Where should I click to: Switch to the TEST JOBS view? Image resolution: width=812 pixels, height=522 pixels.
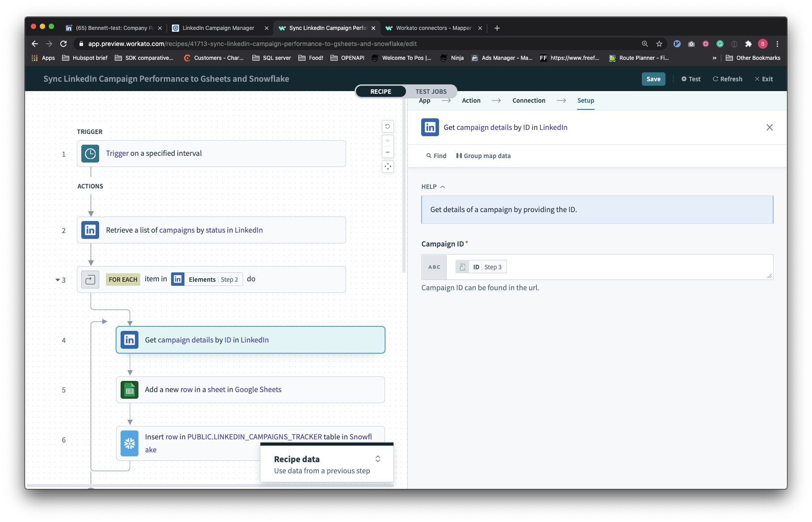[431, 92]
